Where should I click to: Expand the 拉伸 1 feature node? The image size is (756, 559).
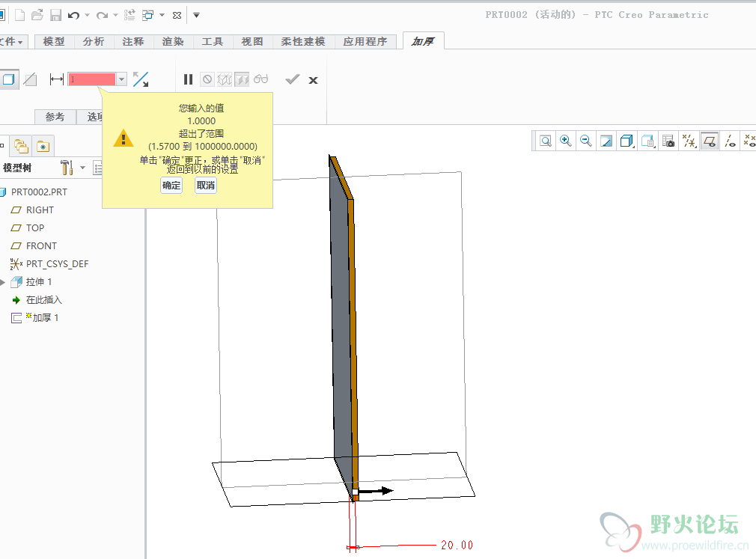2,282
